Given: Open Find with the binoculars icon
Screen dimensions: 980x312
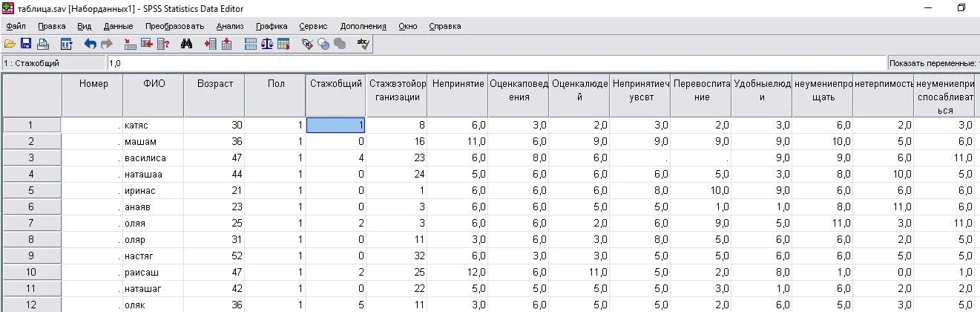Looking at the screenshot, I should [x=186, y=44].
